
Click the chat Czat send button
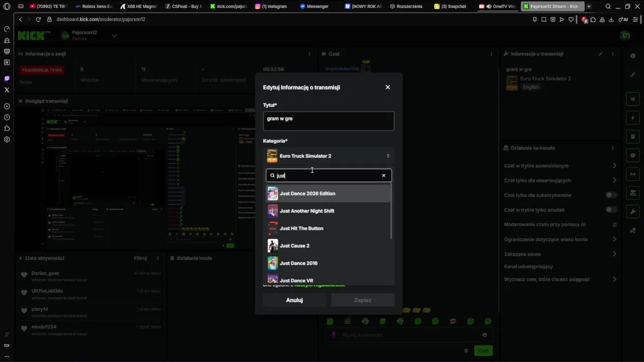pyautogui.click(x=483, y=350)
